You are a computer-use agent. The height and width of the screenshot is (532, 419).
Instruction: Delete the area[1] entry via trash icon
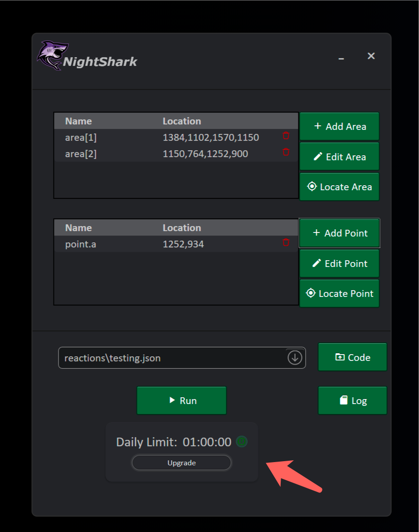click(x=286, y=136)
